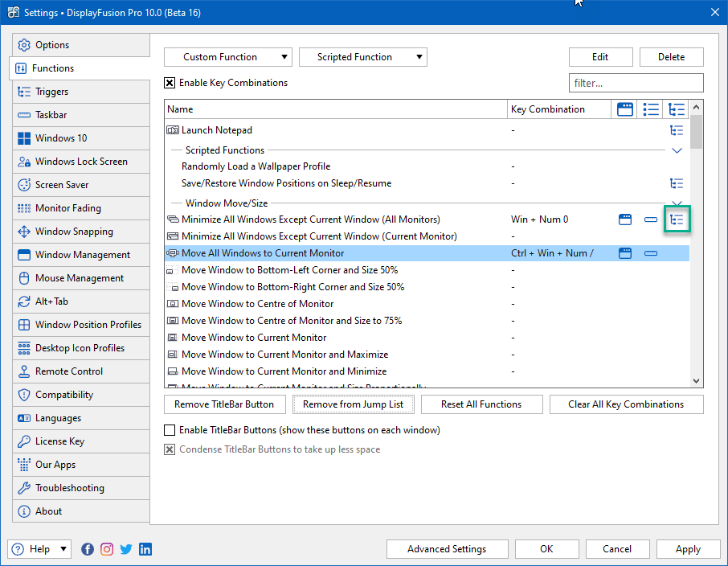Toggle Condense TitleBar Buttons checkbox

170,449
